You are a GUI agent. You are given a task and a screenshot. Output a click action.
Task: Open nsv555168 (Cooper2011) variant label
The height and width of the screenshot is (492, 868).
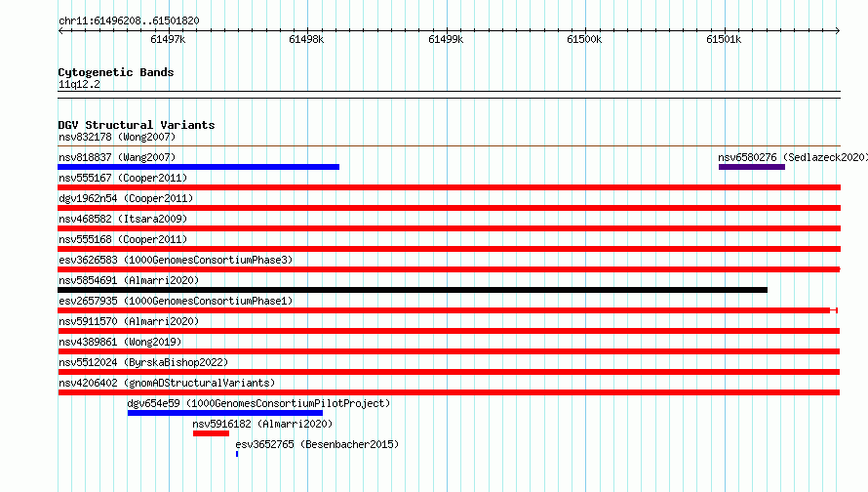coord(123,239)
